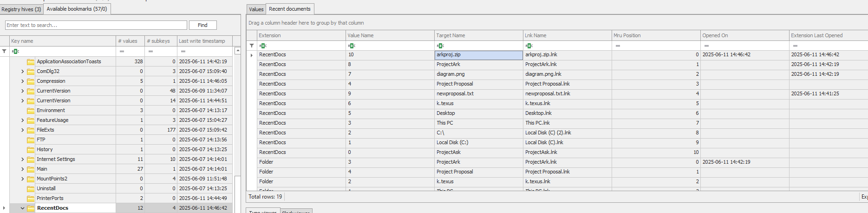The width and height of the screenshot is (868, 213).
Task: Click the Main key folder icon
Action: [31, 169]
